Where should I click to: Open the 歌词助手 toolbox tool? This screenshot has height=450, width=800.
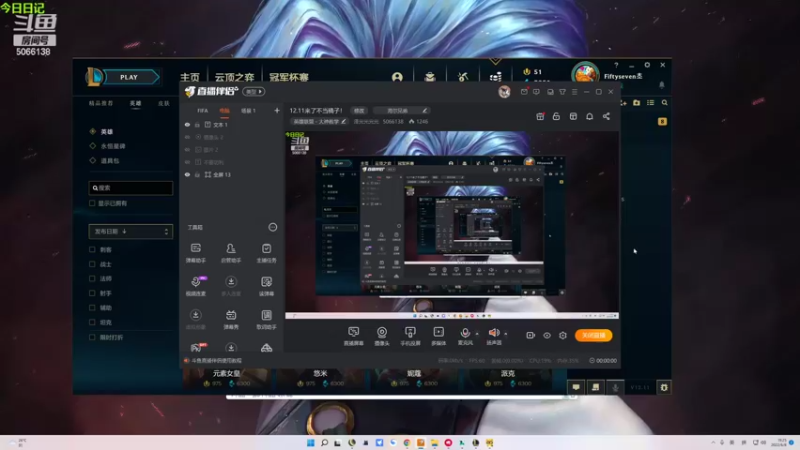tap(266, 319)
